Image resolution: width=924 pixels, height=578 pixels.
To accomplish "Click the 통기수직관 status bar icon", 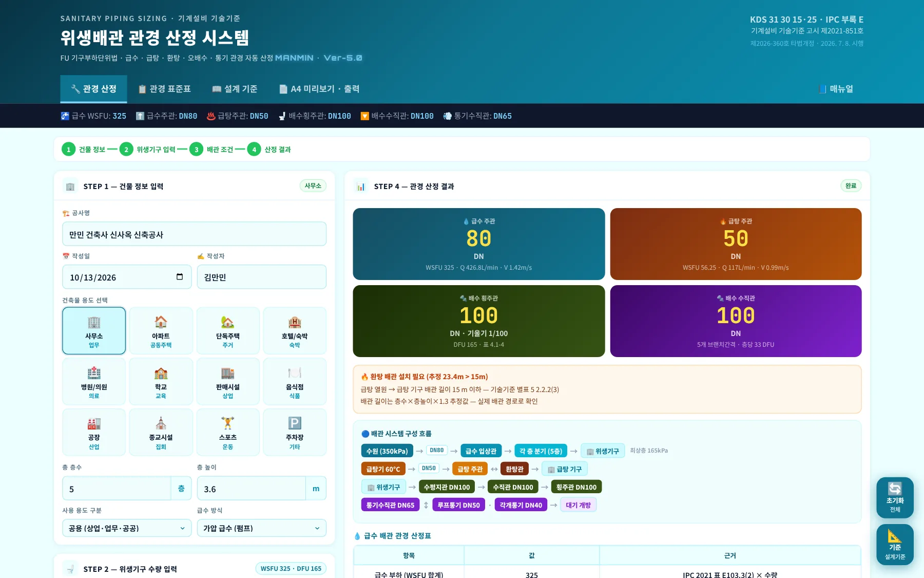I will (448, 116).
